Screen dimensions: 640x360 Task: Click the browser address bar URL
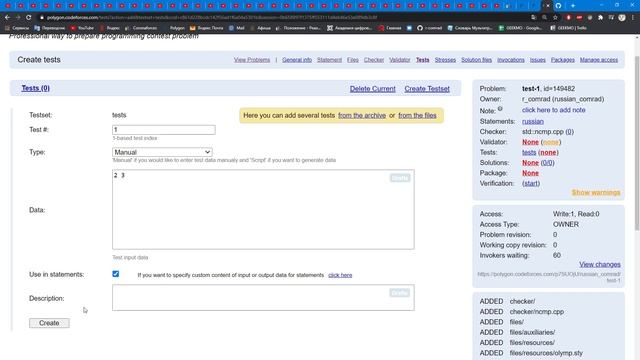[x=212, y=18]
